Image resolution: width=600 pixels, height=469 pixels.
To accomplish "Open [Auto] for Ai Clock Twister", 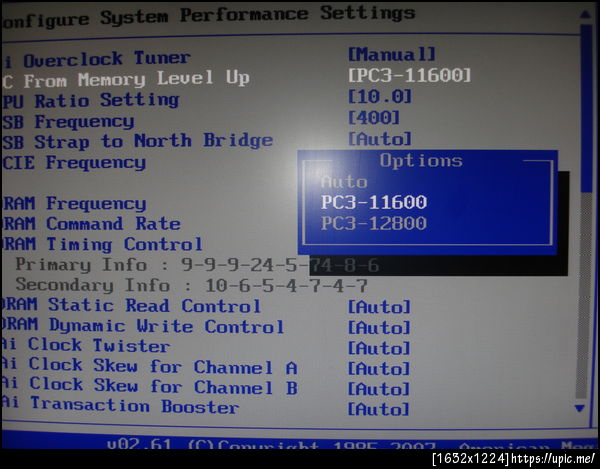I will point(379,348).
